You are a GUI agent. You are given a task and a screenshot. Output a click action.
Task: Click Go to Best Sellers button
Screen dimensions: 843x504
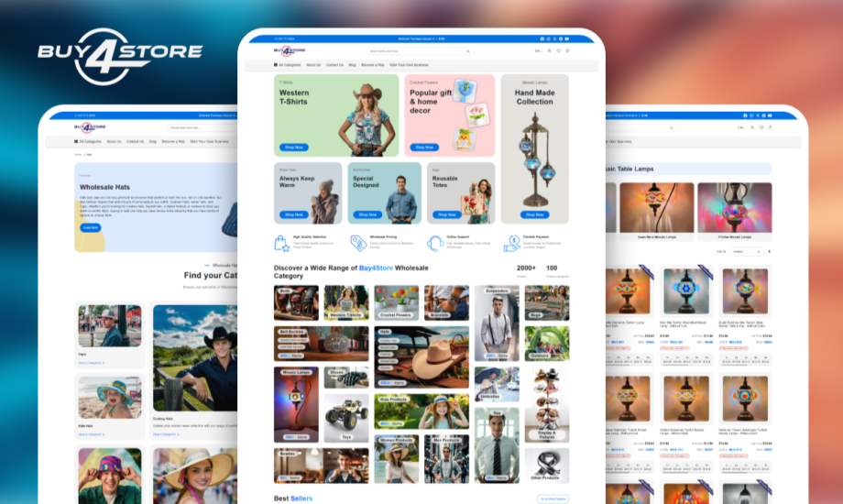[x=553, y=499]
